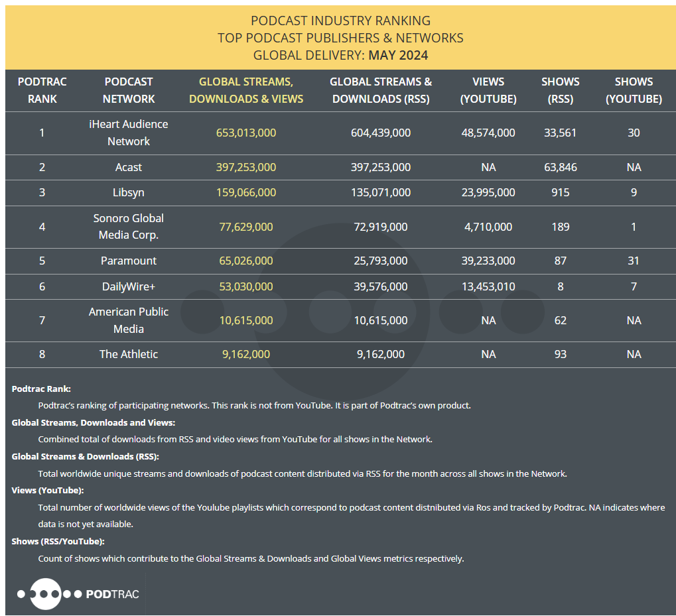Click iHeart's 604,439,000 RSS value
Screen dimensions: 676x616
[x=381, y=133]
